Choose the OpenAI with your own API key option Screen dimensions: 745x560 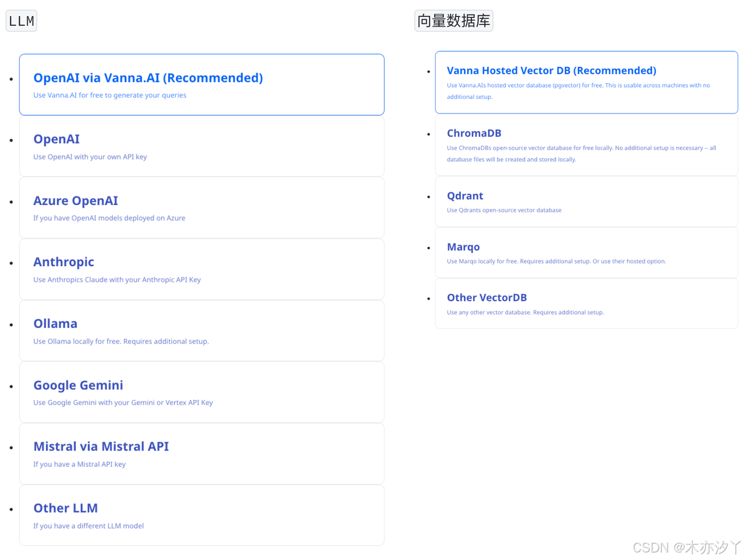pyautogui.click(x=201, y=146)
